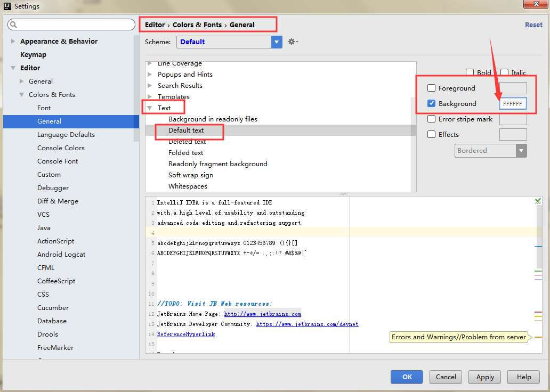Select FreeMarker color settings
This screenshot has height=392, width=550.
55,347
